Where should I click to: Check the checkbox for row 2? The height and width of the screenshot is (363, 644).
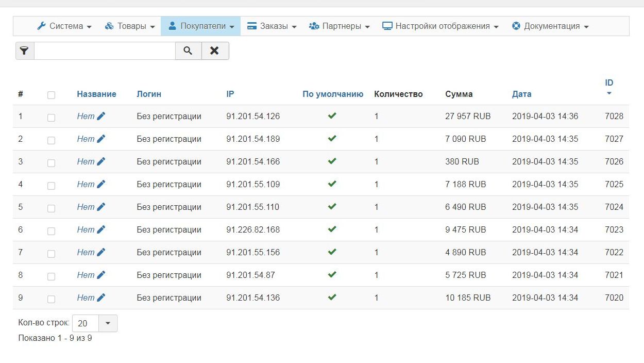(51, 140)
